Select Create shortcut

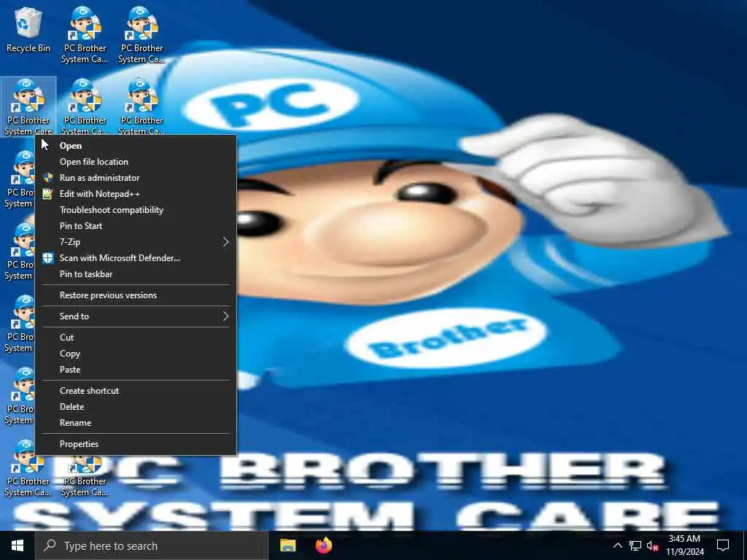pyautogui.click(x=136, y=391)
